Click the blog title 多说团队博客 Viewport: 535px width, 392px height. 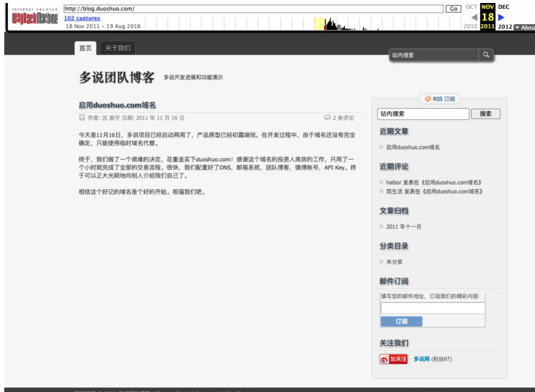pyautogui.click(x=117, y=77)
